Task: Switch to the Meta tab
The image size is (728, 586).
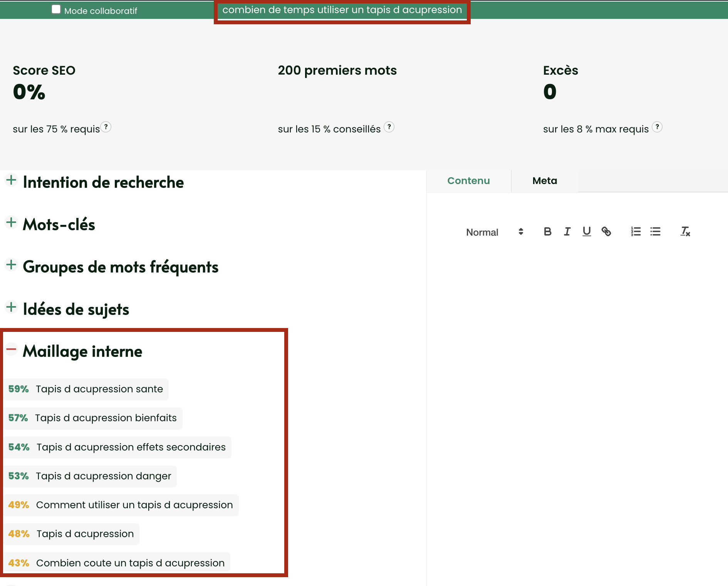Action: coord(544,181)
